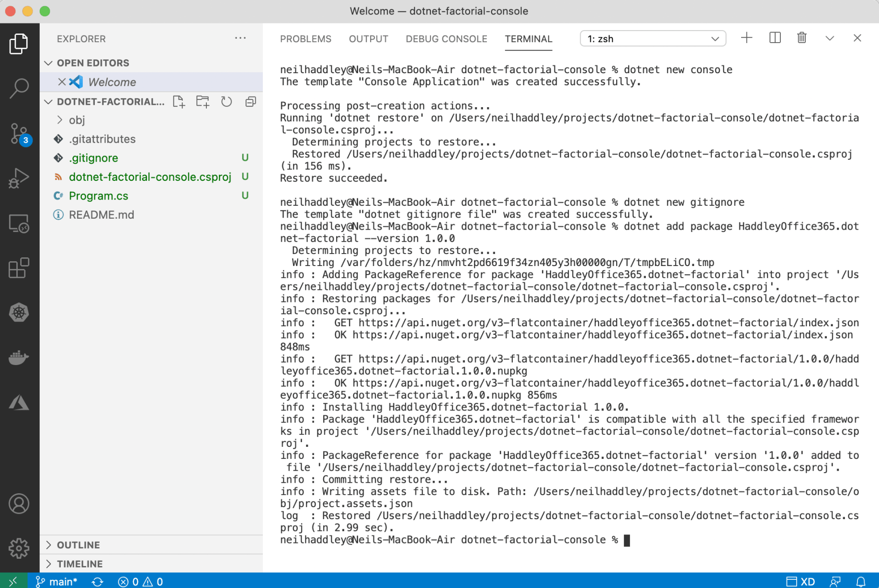
Task: Click the feedback icon in status bar
Action: [835, 581]
